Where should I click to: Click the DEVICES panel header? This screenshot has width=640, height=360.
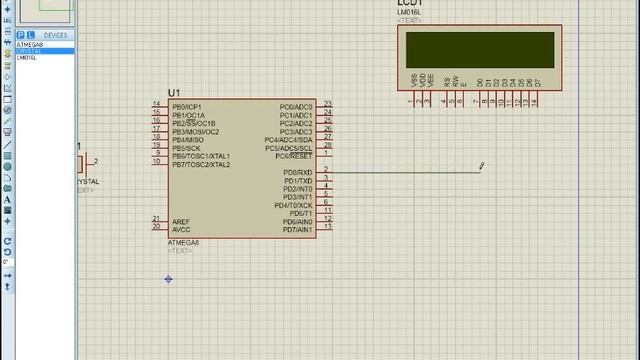[x=56, y=36]
